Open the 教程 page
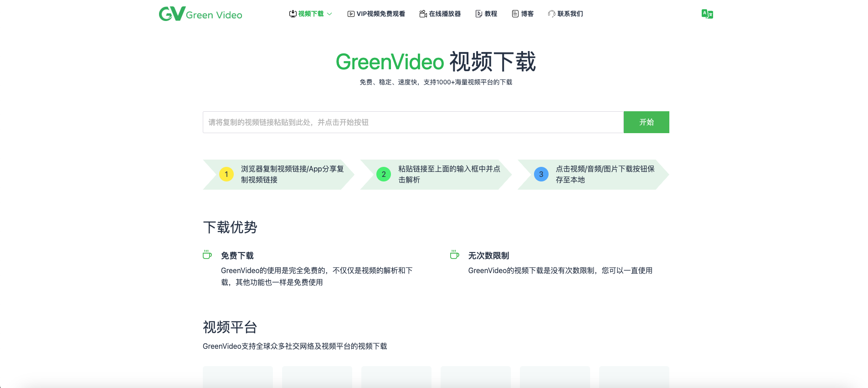Image resolution: width=868 pixels, height=388 pixels. click(486, 14)
